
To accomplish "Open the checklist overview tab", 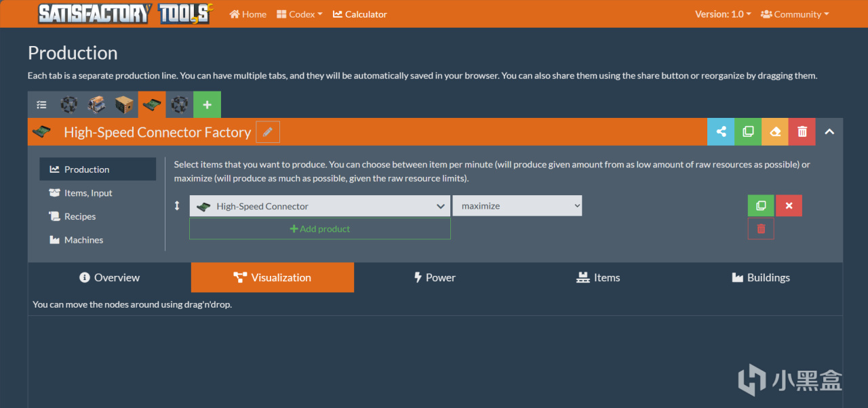I will pyautogui.click(x=41, y=105).
